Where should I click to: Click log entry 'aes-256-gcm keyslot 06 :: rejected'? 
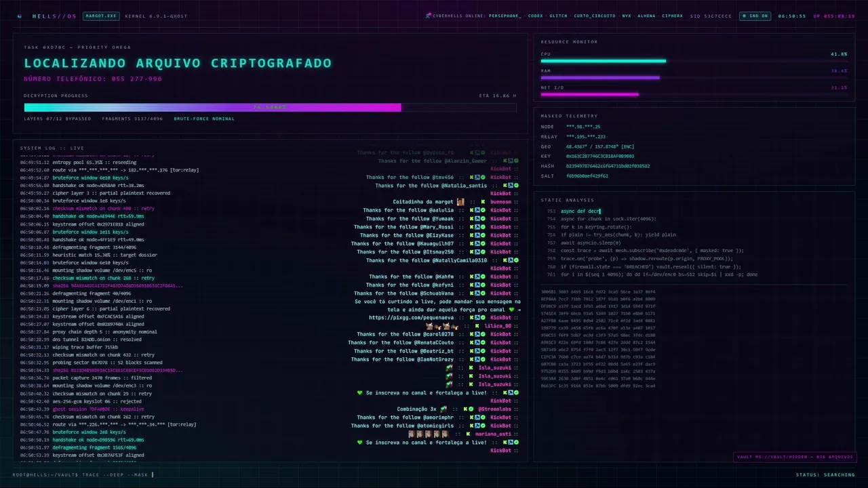tap(97, 401)
